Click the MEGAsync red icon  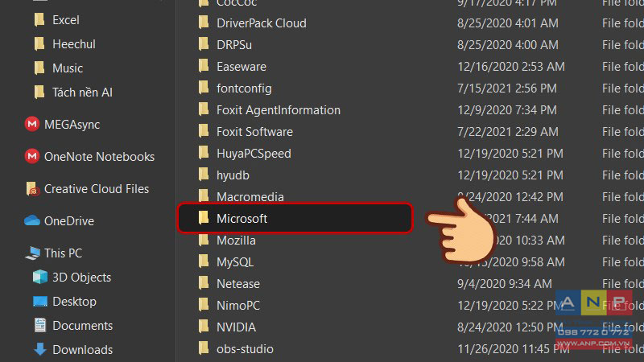click(32, 124)
